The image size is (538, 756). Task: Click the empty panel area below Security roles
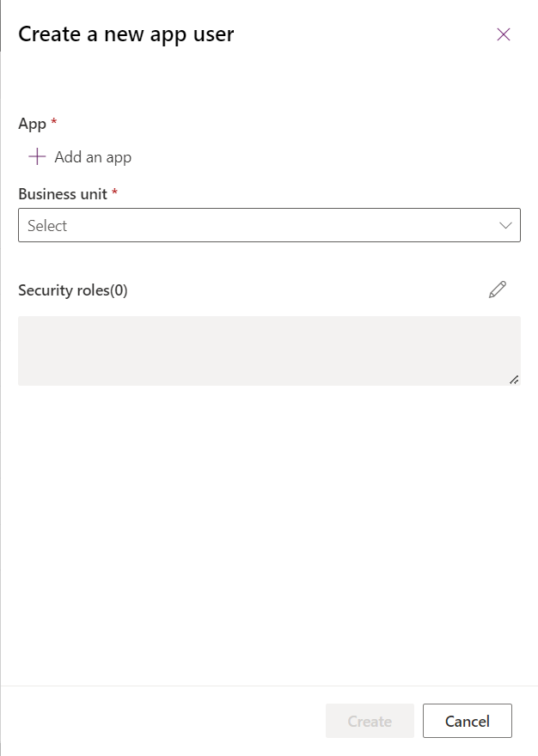coord(268,533)
